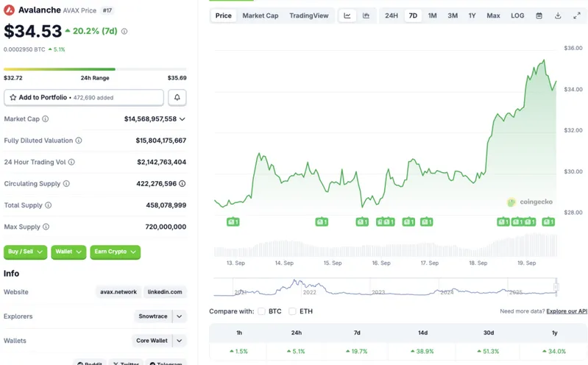Image resolution: width=588 pixels, height=365 pixels.
Task: Open Total Supply info icon
Action: pos(49,205)
